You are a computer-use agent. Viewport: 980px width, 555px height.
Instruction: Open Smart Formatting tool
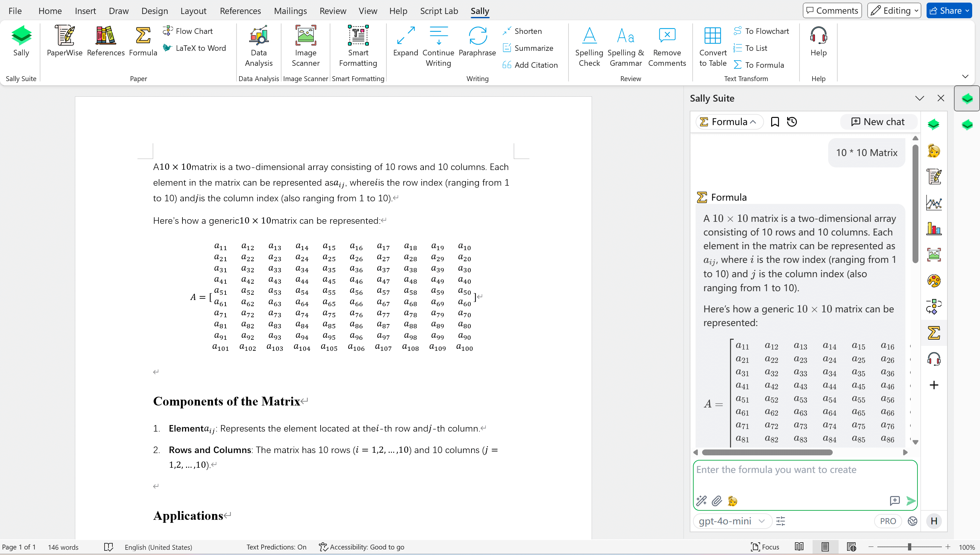358,47
